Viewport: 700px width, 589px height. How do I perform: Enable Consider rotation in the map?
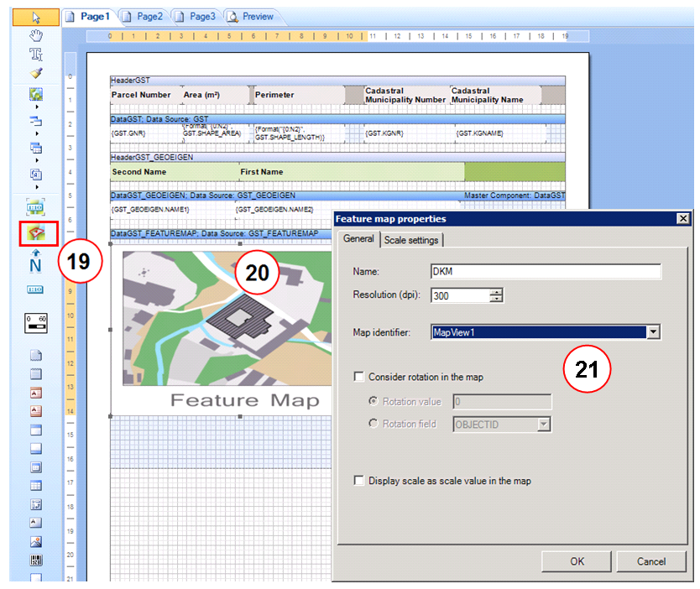pos(359,378)
